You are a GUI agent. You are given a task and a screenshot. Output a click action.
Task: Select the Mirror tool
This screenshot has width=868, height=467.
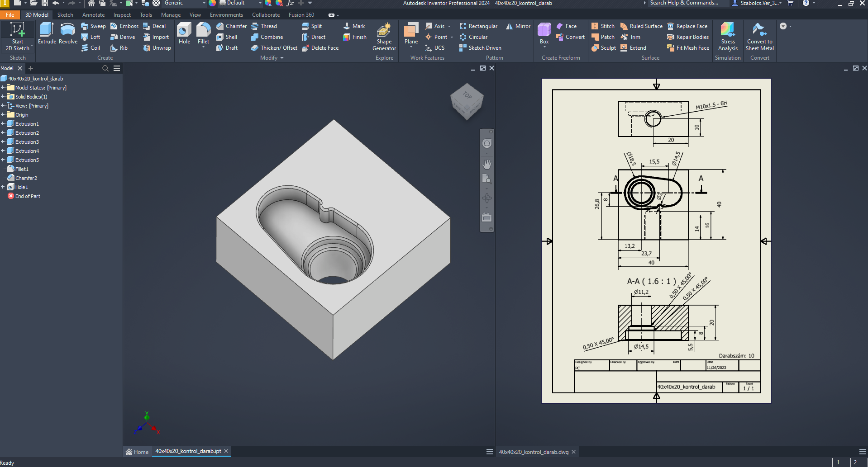tap(518, 26)
